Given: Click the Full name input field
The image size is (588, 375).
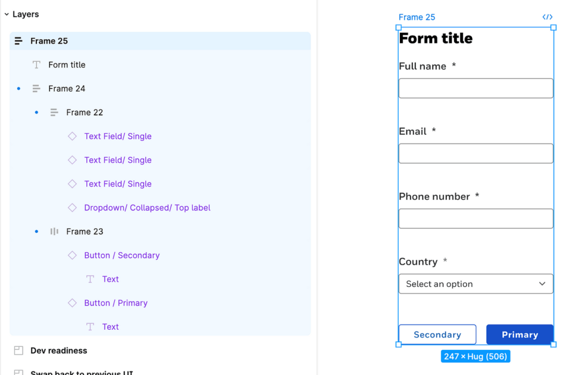Looking at the screenshot, I should tap(476, 88).
